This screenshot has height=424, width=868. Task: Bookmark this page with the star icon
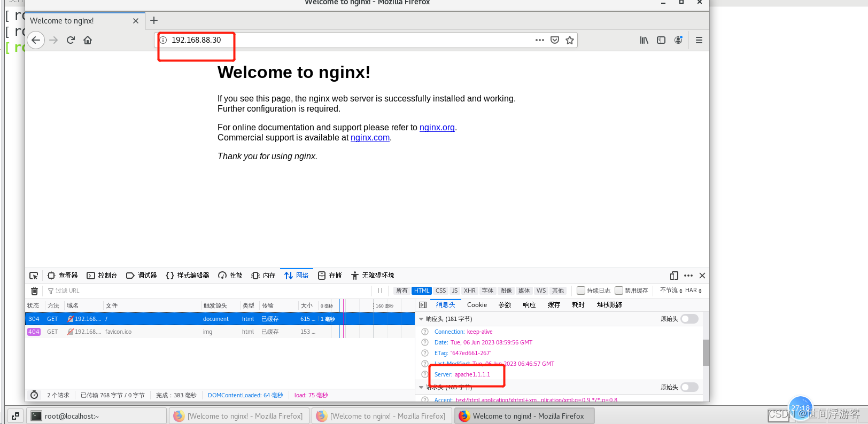570,40
